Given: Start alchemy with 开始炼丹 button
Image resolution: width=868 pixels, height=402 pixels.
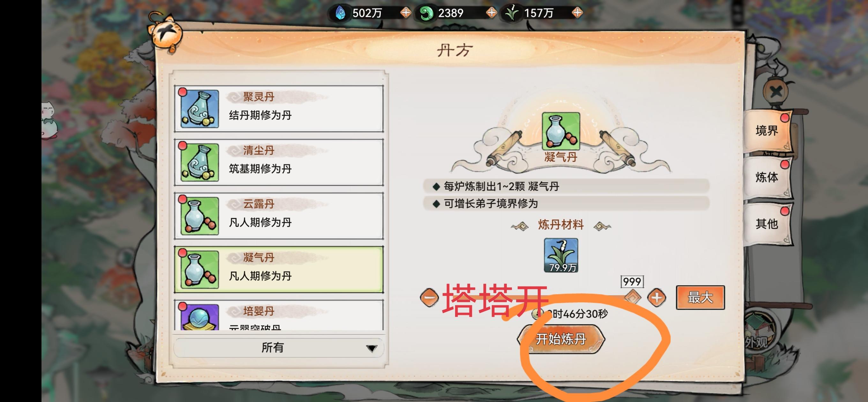Looking at the screenshot, I should [x=561, y=339].
